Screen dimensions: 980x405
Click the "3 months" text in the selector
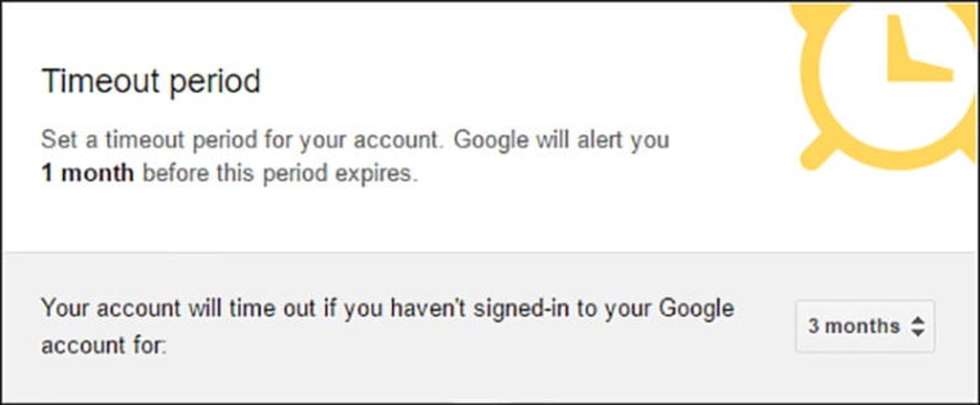click(853, 326)
